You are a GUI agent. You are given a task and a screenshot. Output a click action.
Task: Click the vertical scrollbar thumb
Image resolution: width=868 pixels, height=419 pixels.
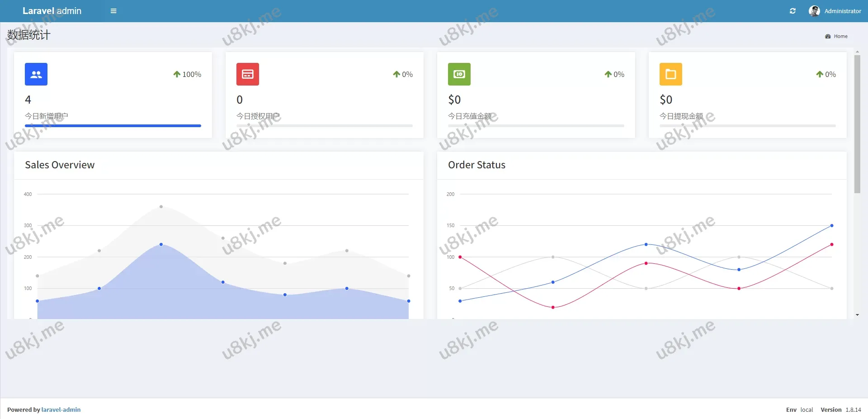[x=857, y=124]
